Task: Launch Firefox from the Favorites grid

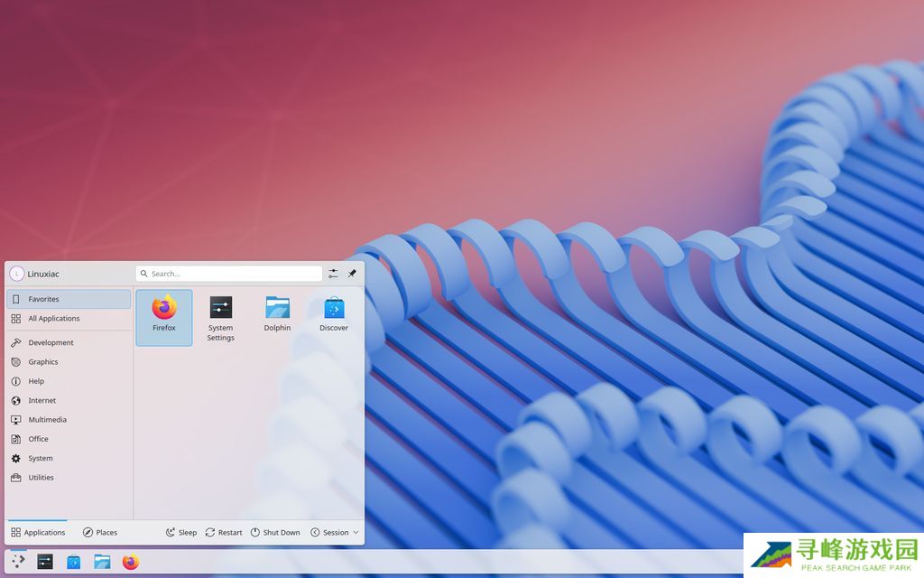Action: tap(163, 315)
